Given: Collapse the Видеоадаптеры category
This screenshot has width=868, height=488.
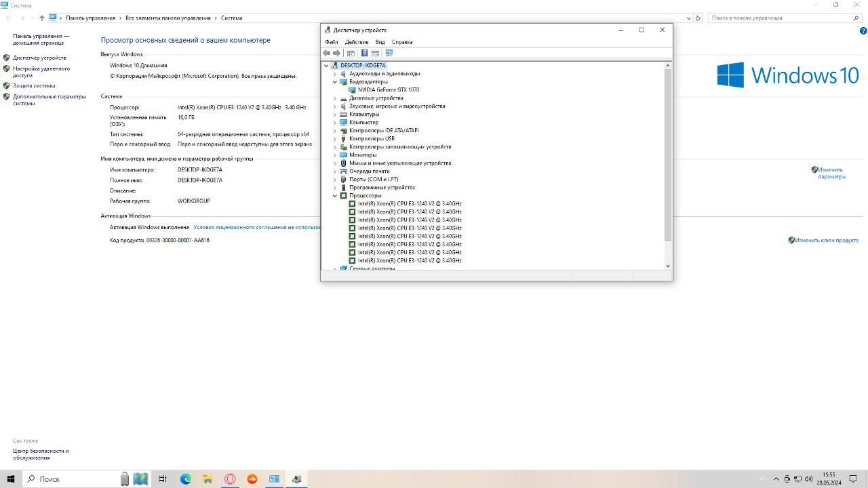Looking at the screenshot, I should (x=335, y=82).
